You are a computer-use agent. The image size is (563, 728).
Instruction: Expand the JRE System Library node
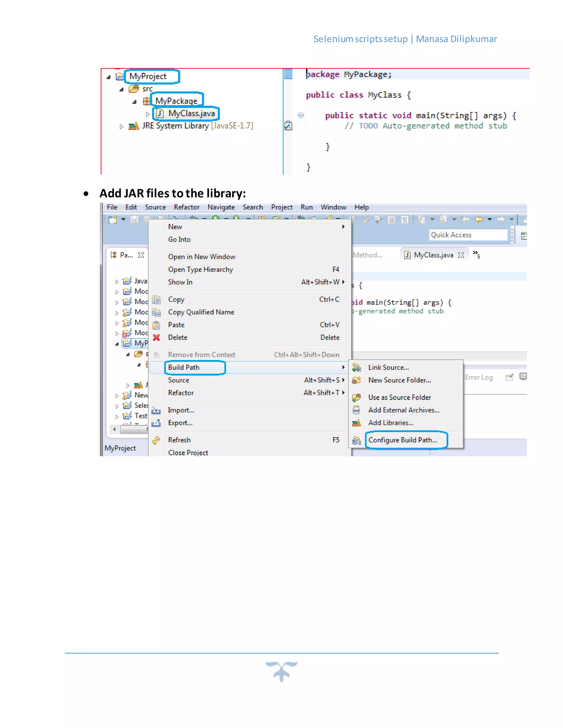coord(122,127)
